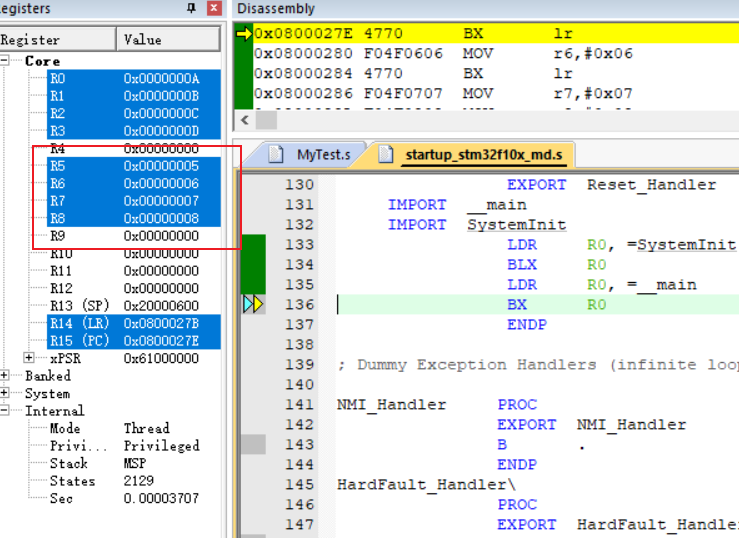The height and width of the screenshot is (538, 739).
Task: Select disassembly line 0x08000284 BX lr
Action: point(496,73)
